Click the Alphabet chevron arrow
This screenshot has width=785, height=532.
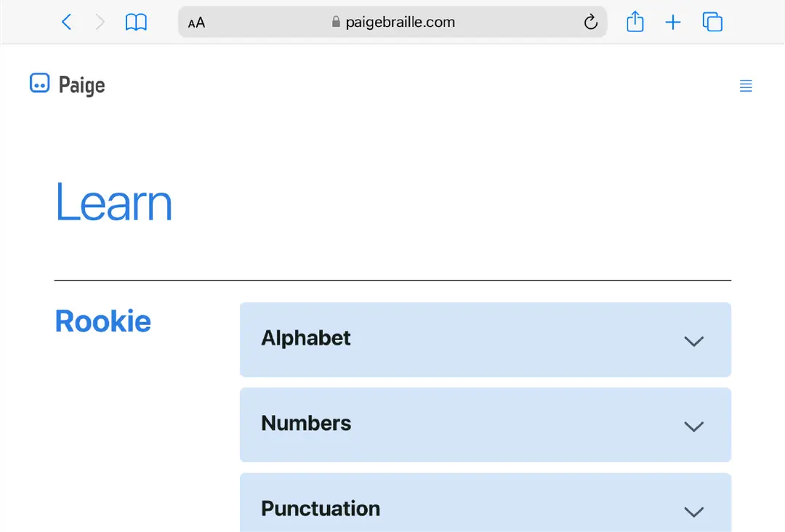693,341
